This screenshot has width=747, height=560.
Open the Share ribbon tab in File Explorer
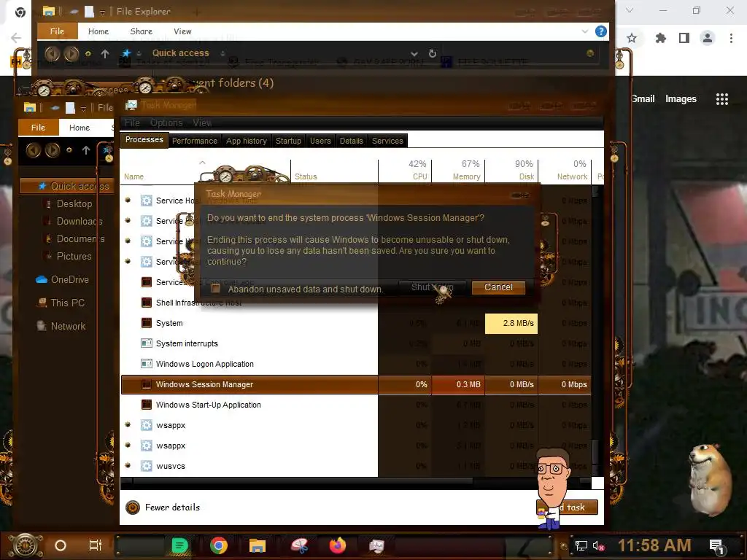pos(141,31)
